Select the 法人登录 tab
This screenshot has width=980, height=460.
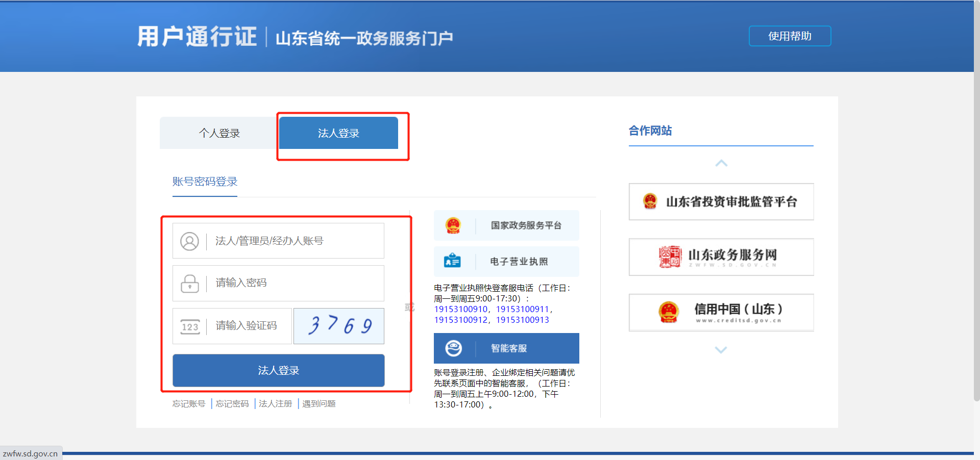tap(338, 133)
